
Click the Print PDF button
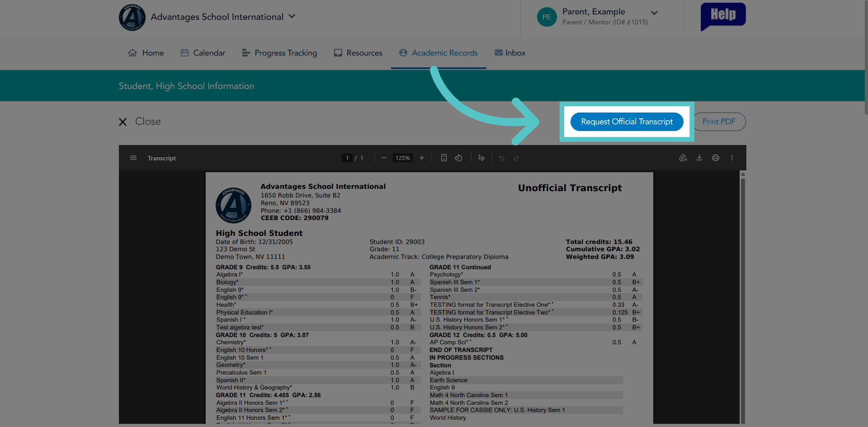(x=719, y=122)
